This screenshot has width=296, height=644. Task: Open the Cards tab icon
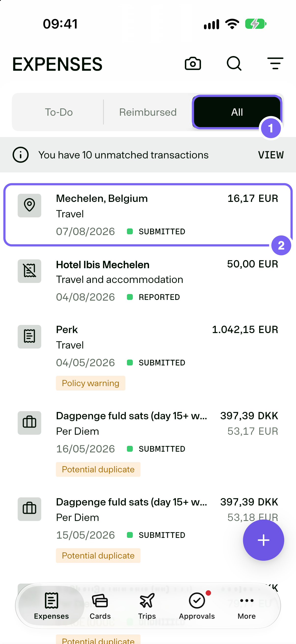[x=100, y=601]
